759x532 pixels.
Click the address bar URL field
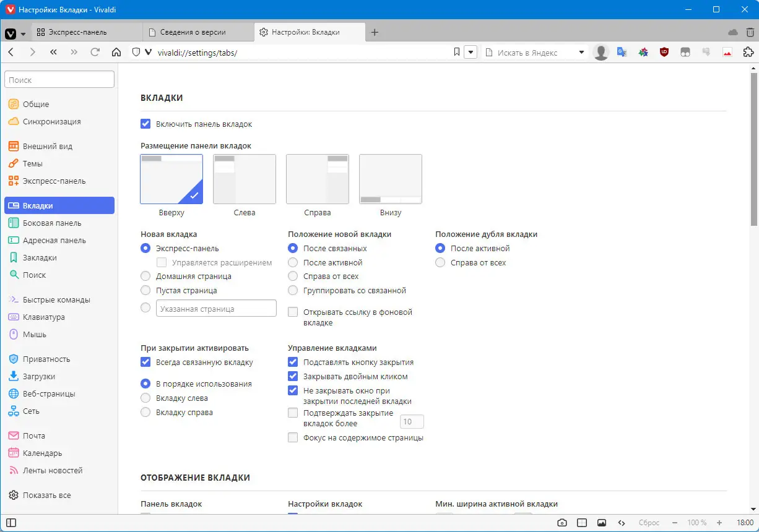[303, 53]
